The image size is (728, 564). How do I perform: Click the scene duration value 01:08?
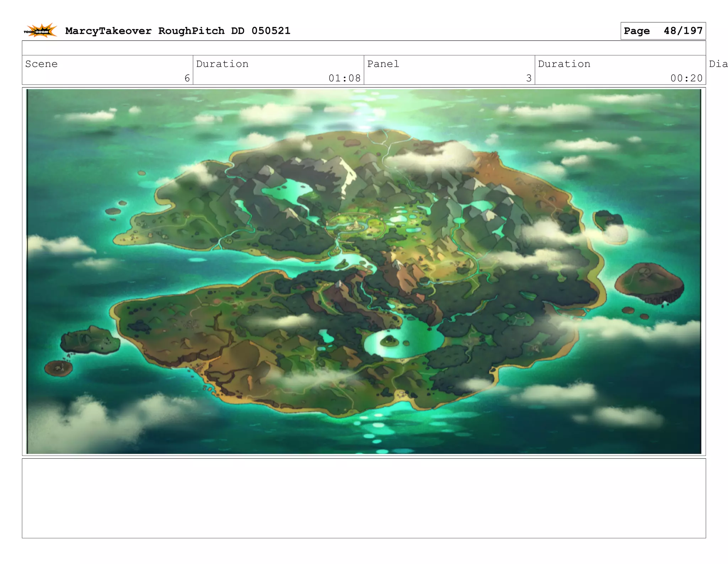tap(344, 78)
